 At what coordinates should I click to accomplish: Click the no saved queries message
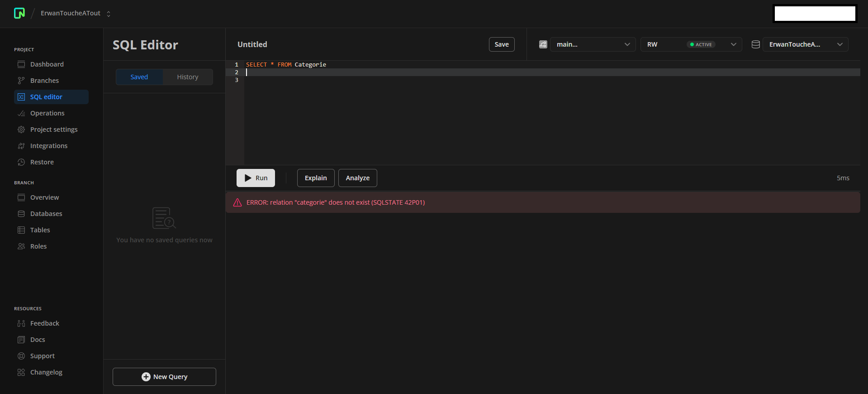coord(164,240)
